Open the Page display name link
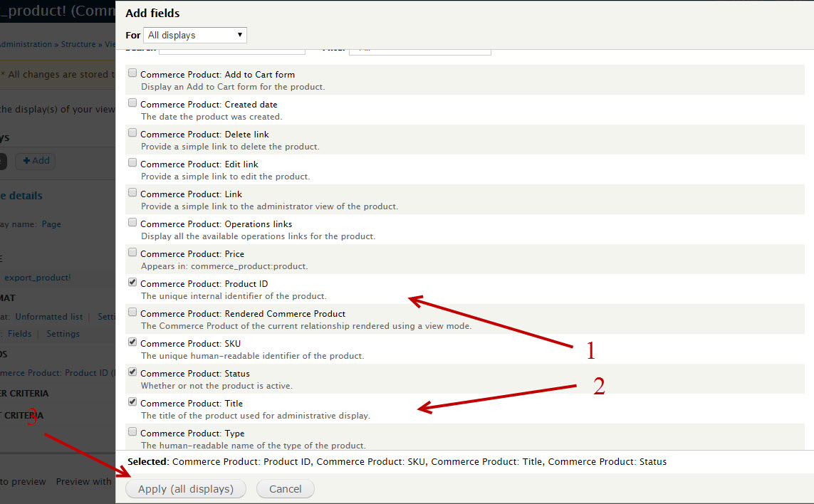 51,224
